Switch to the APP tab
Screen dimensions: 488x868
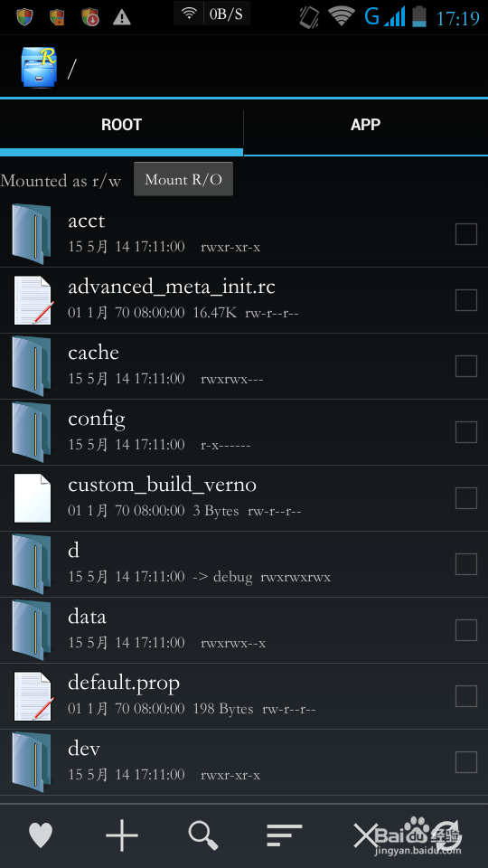366,125
